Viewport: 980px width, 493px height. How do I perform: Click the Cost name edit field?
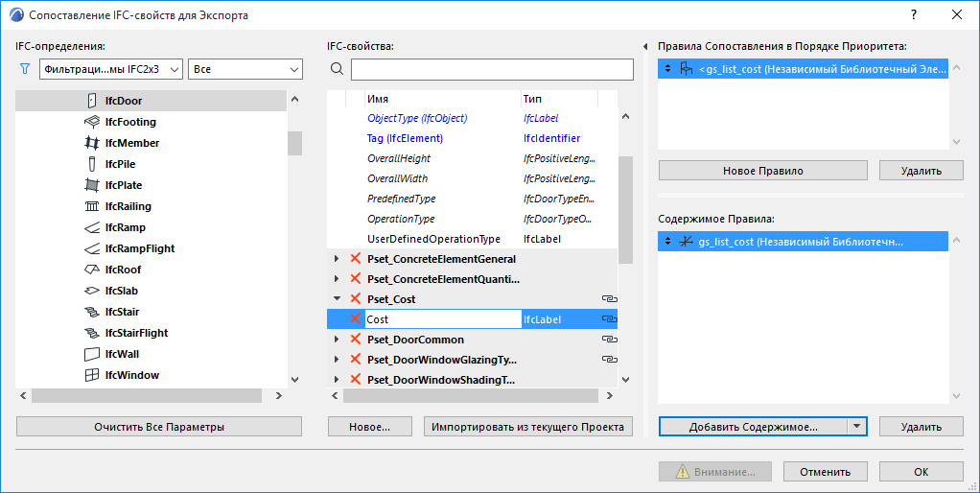click(442, 319)
